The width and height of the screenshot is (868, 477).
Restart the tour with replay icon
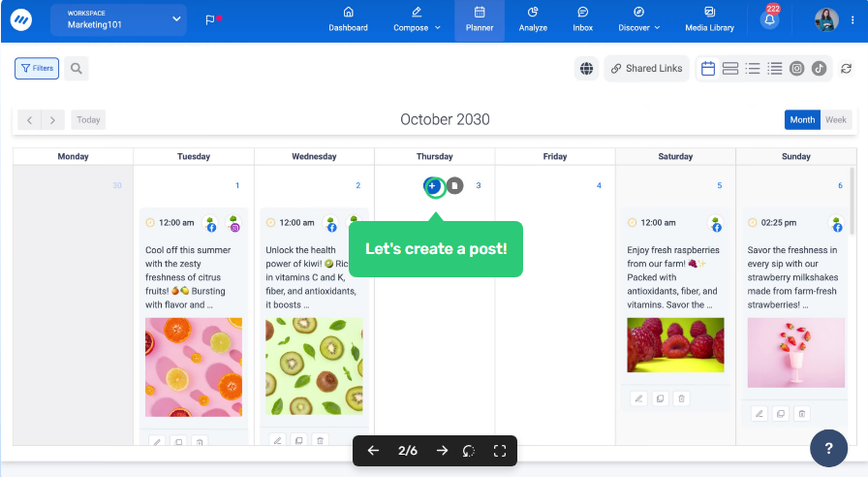(x=469, y=451)
